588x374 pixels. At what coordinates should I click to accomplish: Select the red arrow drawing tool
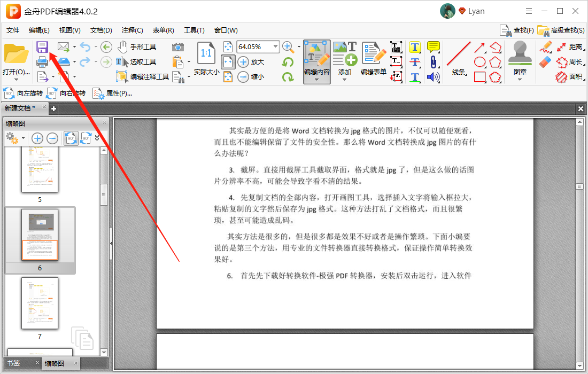(x=479, y=47)
